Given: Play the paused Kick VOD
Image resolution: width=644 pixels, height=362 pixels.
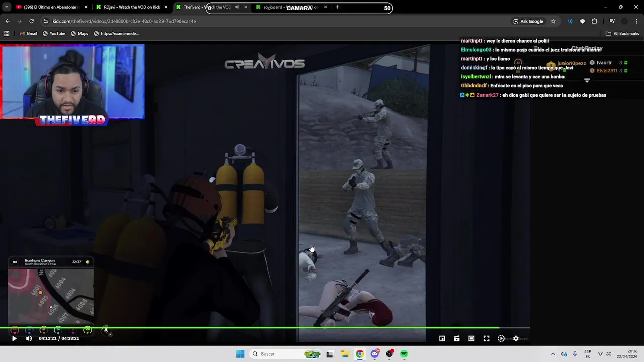Looking at the screenshot, I should pos(14,338).
